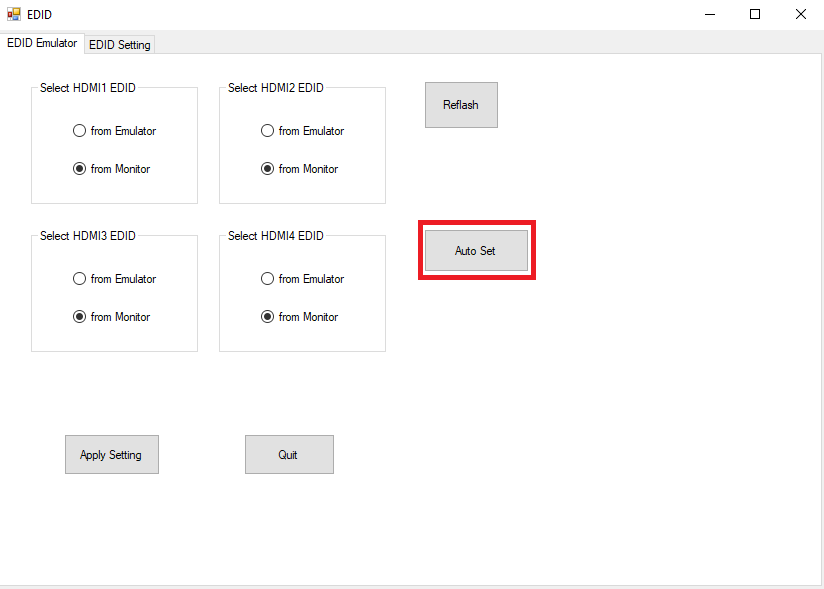824x589 pixels.
Task: Apply Setting button click
Action: tap(112, 454)
